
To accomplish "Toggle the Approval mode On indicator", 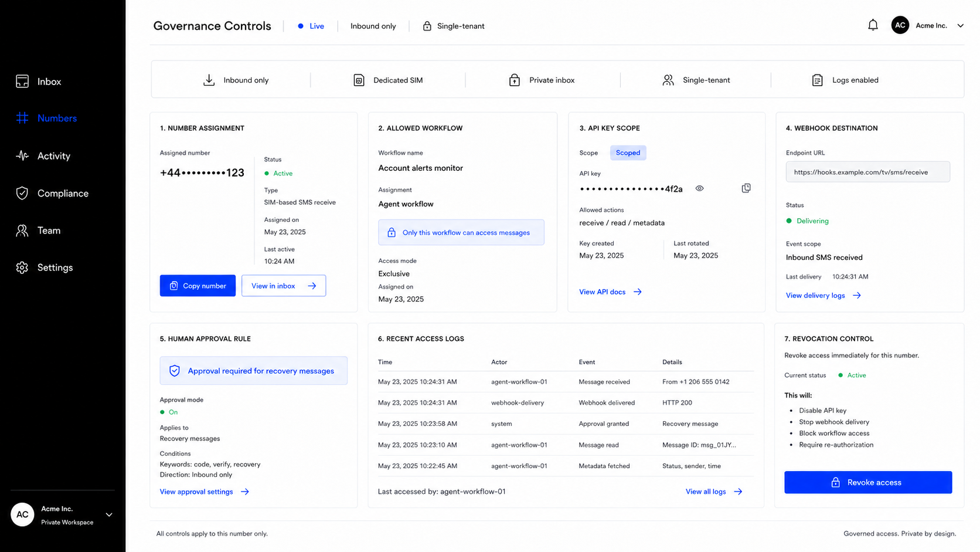I will (169, 412).
